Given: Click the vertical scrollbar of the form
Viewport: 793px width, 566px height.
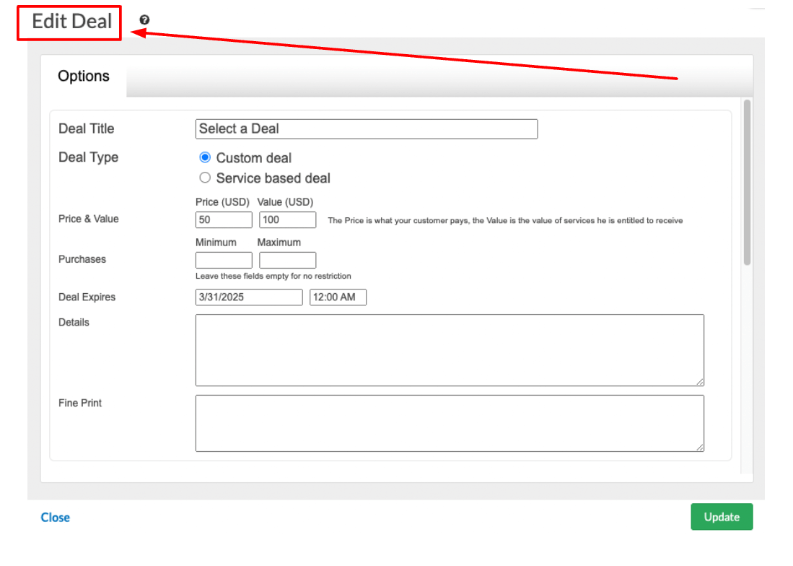Looking at the screenshot, I should (x=747, y=182).
